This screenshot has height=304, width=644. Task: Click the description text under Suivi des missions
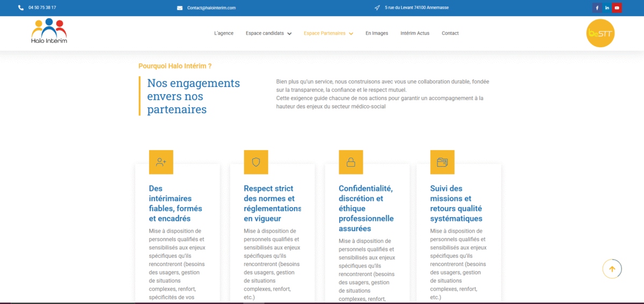click(x=458, y=264)
